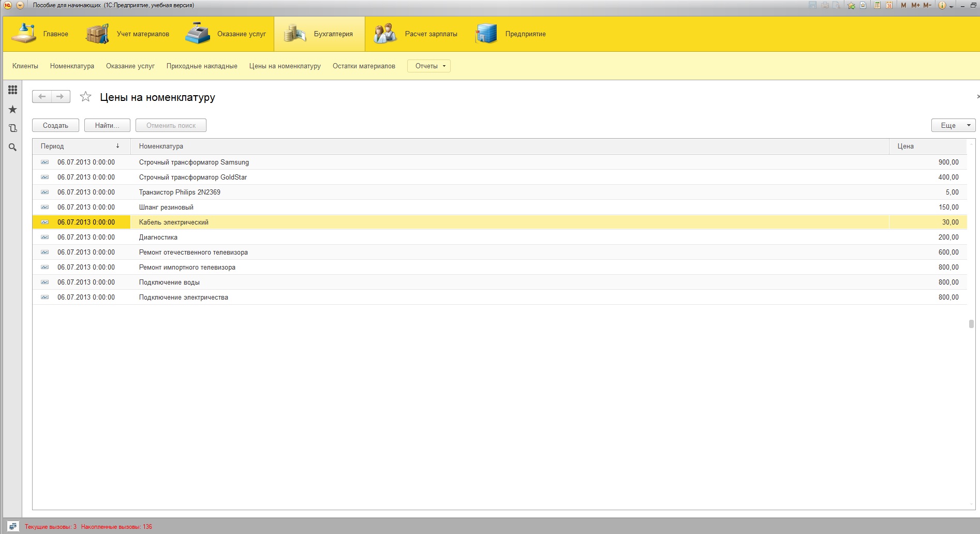Open the Учет материалов section
The width and height of the screenshot is (980, 534).
[x=127, y=34]
